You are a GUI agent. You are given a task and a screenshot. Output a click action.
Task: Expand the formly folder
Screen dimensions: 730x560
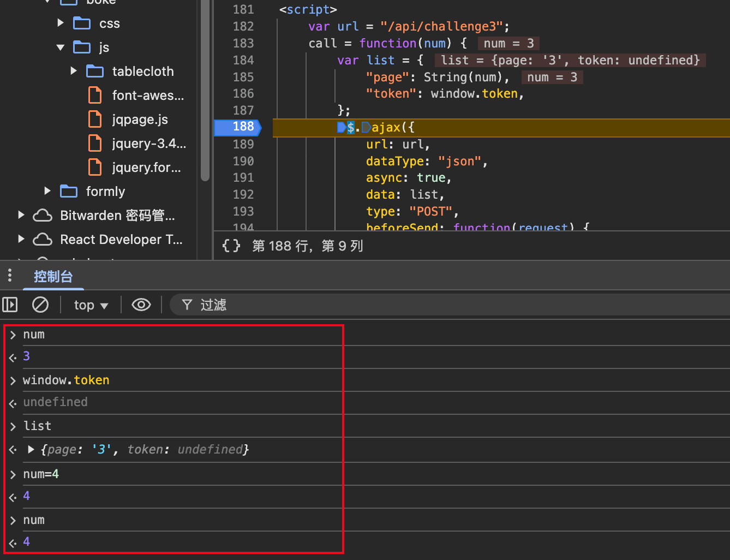coord(47,191)
